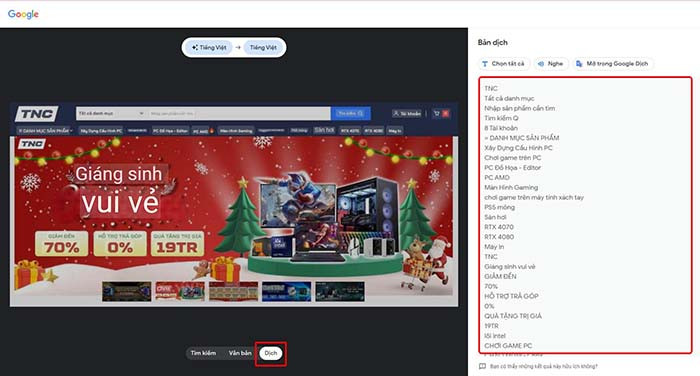Click the text icon in Chọn tất cả

point(485,64)
